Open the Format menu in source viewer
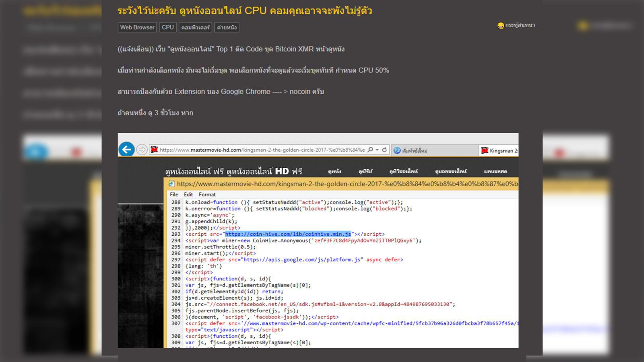Screen dimensions: 644x362 pos(207,194)
